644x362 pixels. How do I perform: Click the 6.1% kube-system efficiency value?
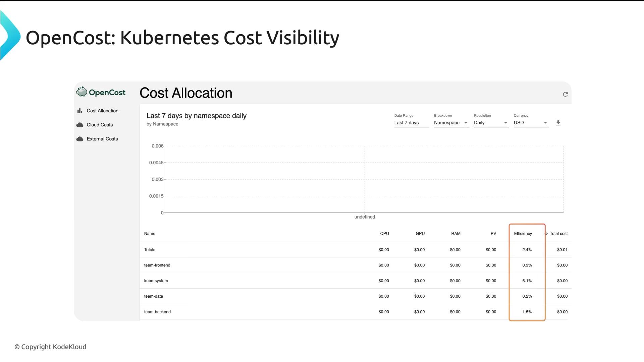[x=527, y=281]
